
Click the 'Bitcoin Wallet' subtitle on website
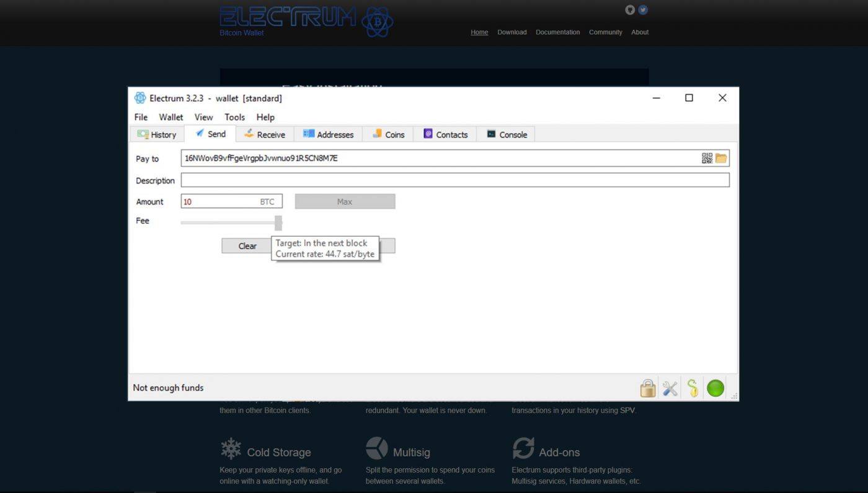242,33
